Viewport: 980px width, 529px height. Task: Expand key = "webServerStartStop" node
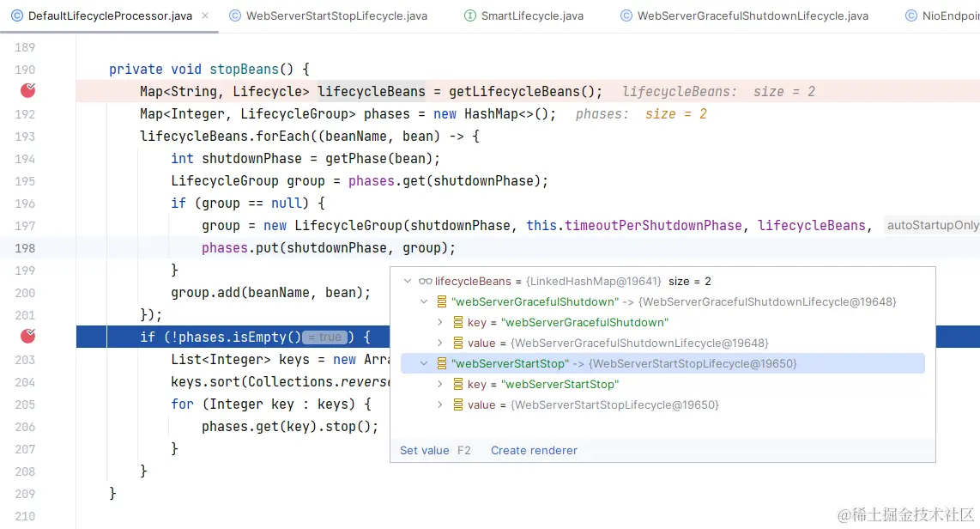pos(440,385)
